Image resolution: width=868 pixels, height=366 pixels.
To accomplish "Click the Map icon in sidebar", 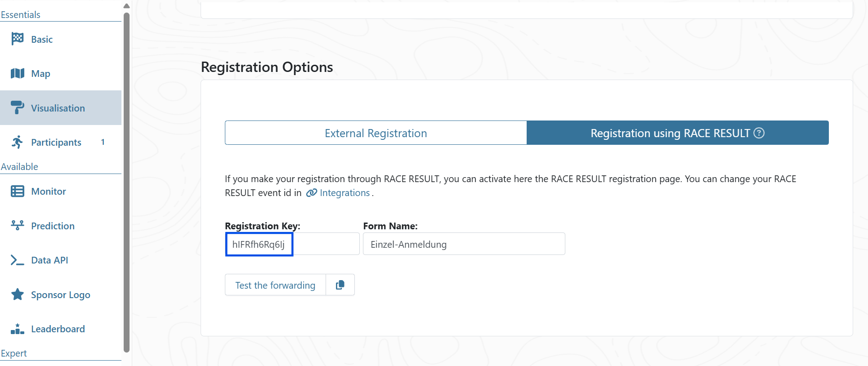I will coord(18,73).
